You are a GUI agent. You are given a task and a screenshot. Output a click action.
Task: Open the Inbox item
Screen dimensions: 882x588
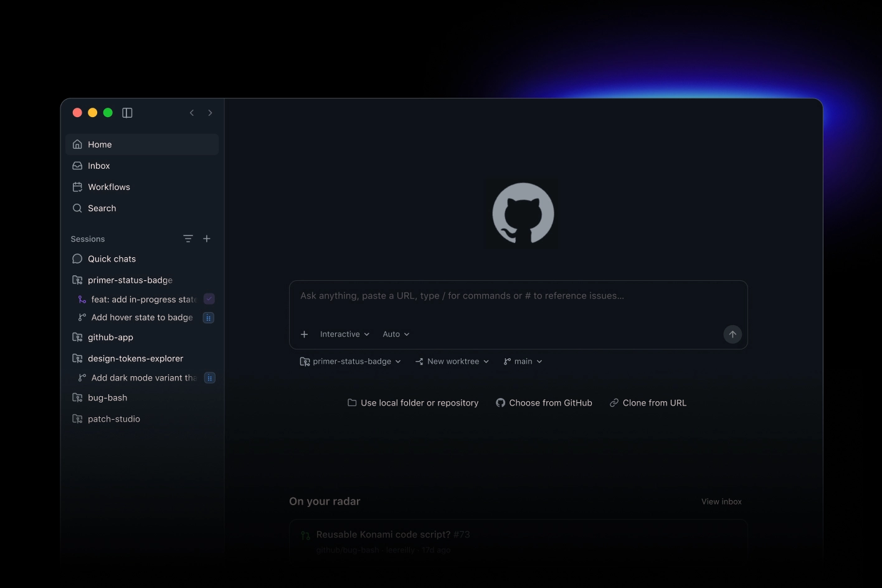point(142,166)
